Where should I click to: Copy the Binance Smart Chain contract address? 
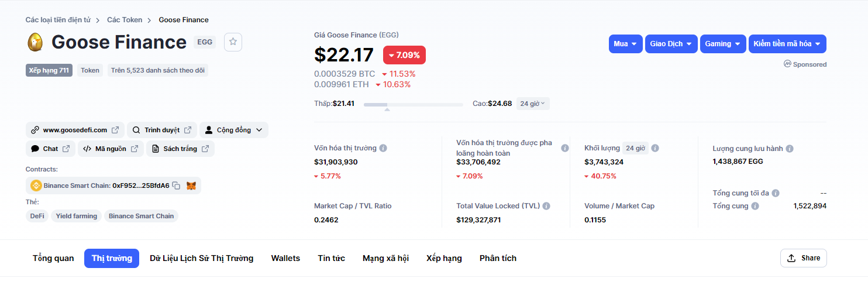coord(176,186)
